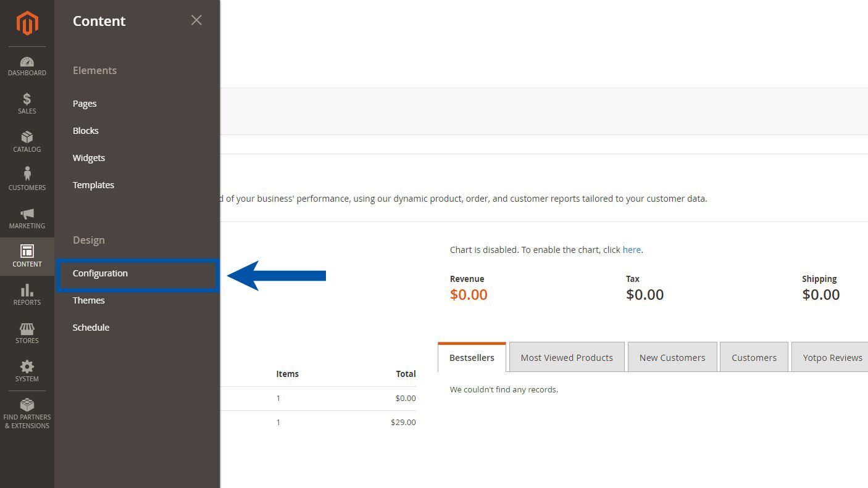The image size is (868, 488).
Task: Select Configuration under Design
Action: [x=100, y=273]
